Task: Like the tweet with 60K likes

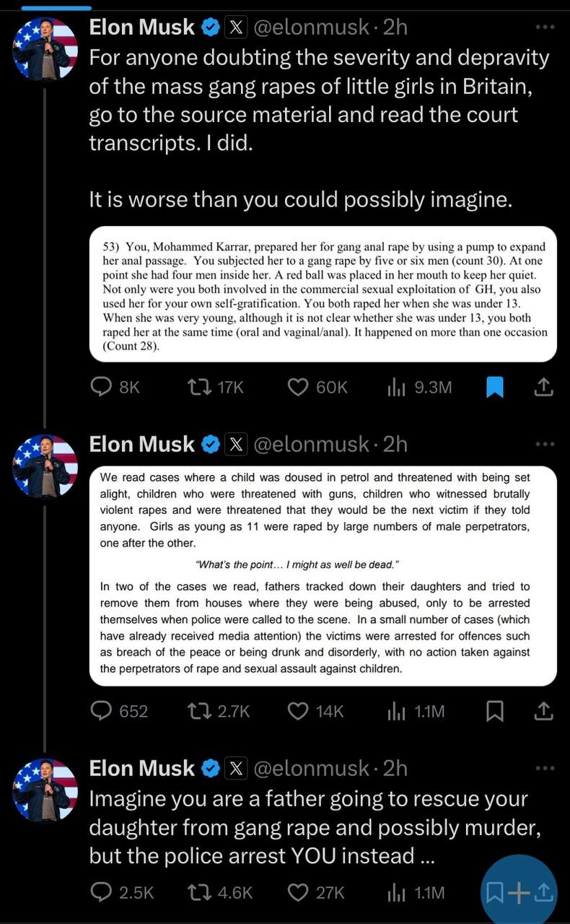Action: (x=299, y=388)
